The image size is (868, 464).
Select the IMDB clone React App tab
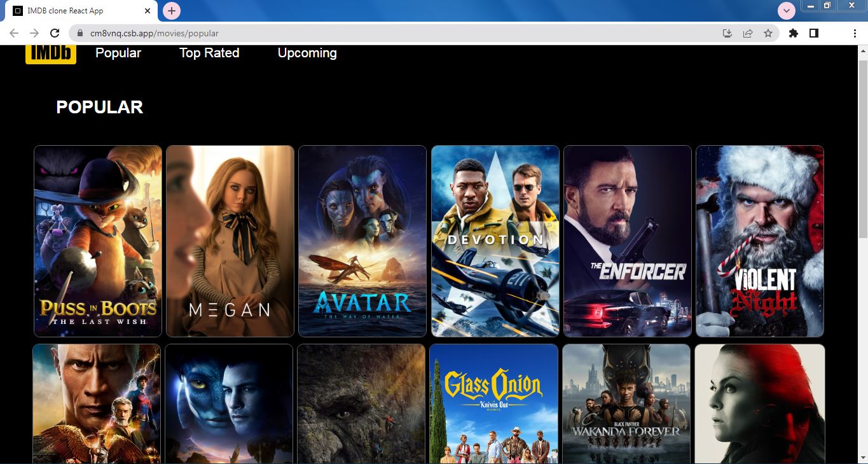81,11
